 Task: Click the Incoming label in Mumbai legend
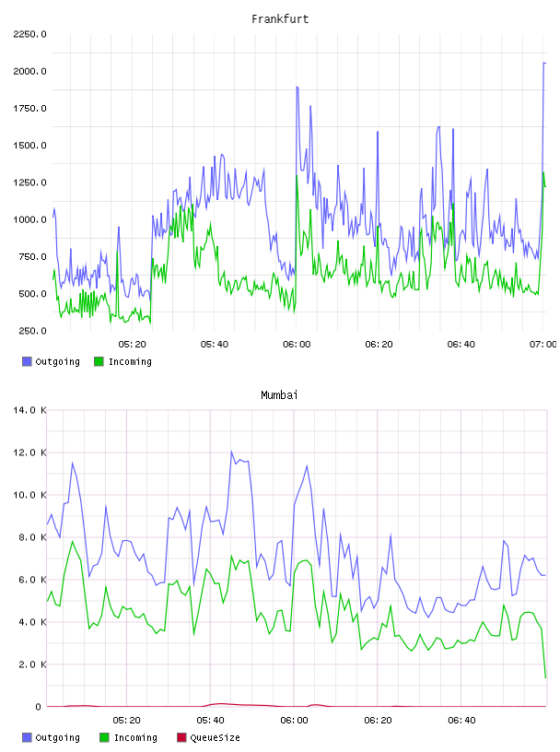coord(135,738)
